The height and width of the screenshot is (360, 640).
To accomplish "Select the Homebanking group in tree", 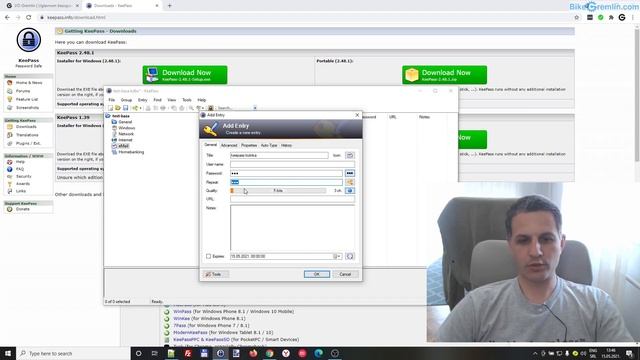I will point(131,152).
